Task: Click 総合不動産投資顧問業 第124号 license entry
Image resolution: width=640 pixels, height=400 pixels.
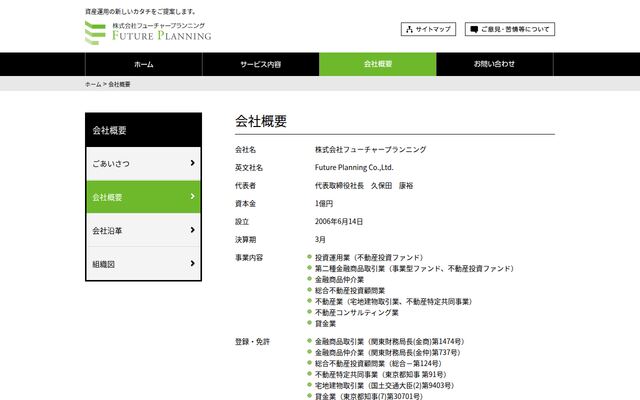Action: (x=378, y=363)
